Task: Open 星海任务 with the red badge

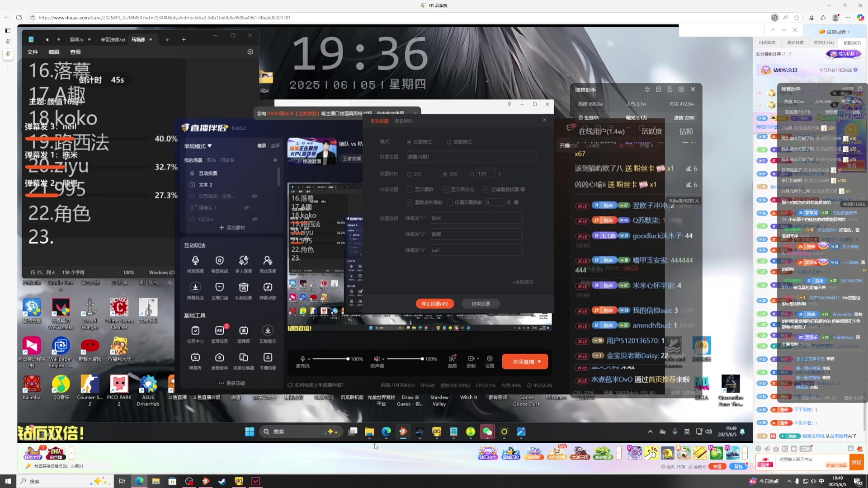Action: coord(219,334)
